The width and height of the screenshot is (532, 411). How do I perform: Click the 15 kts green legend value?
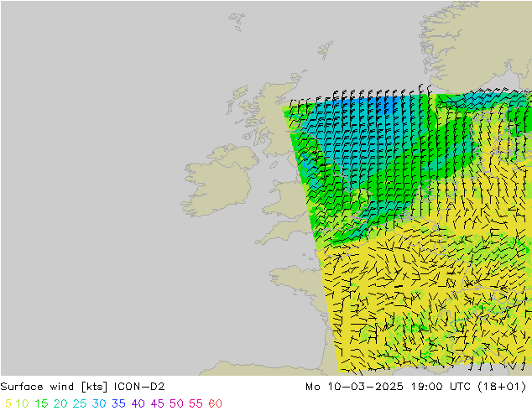pyautogui.click(x=41, y=403)
